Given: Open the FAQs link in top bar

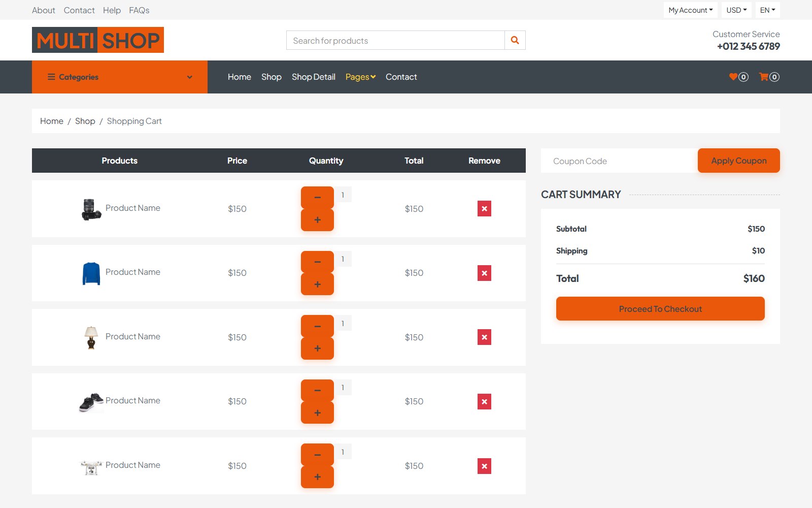Looking at the screenshot, I should click(139, 10).
